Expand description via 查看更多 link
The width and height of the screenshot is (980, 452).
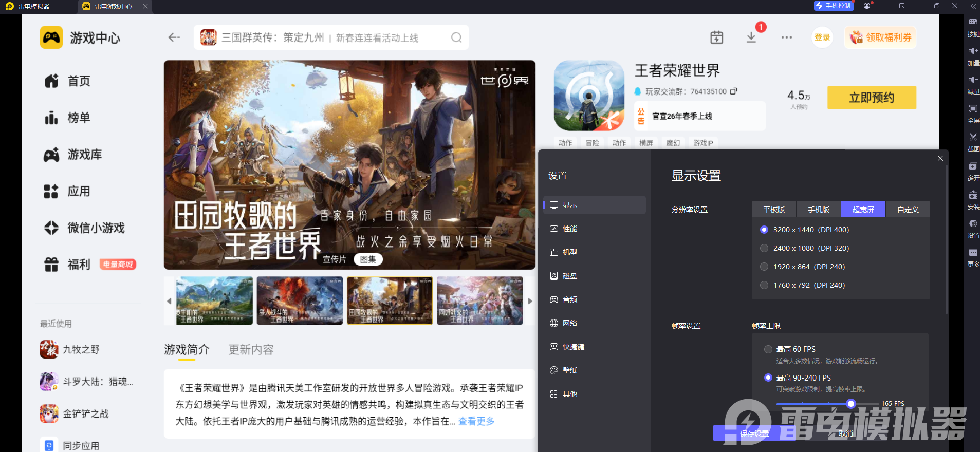click(476, 421)
